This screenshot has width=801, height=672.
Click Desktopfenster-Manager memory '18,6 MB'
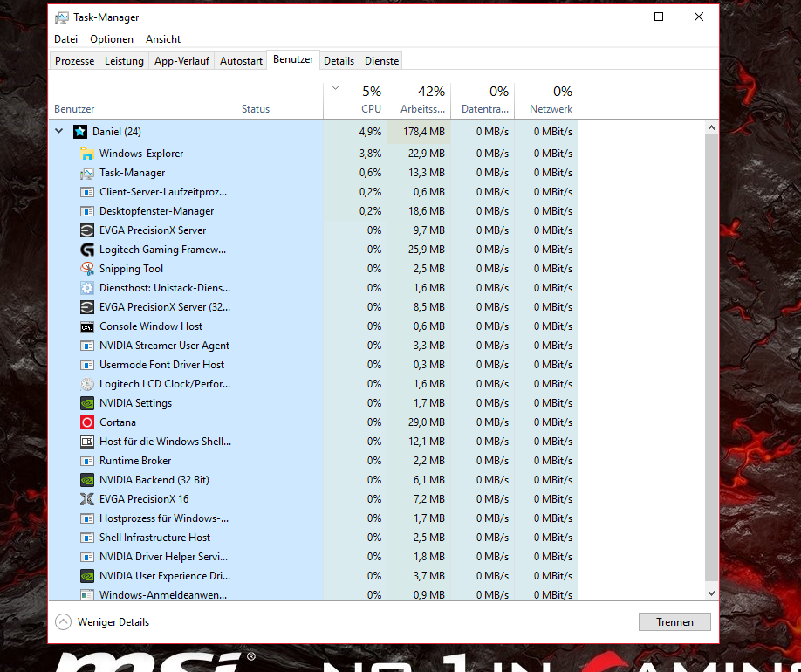(x=427, y=211)
